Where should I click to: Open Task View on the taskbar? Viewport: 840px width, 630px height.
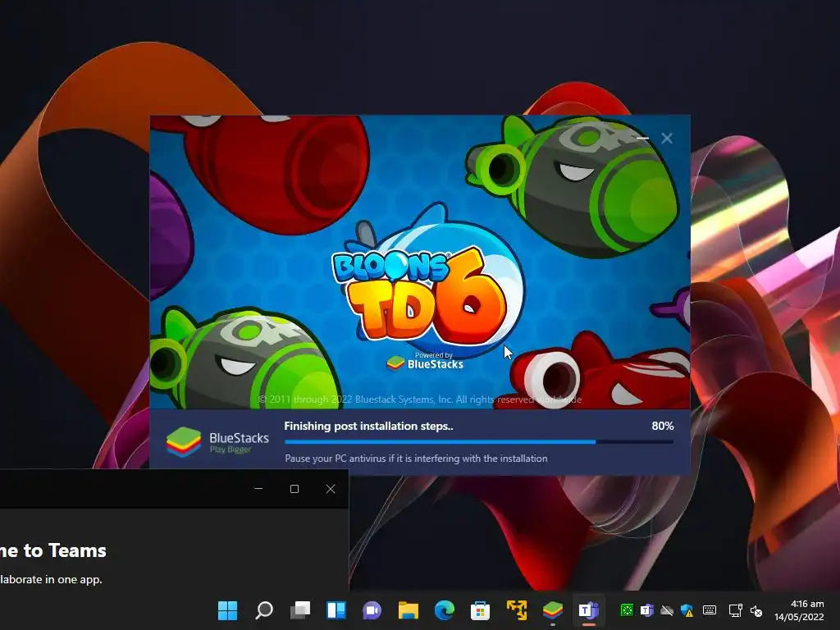click(300, 610)
